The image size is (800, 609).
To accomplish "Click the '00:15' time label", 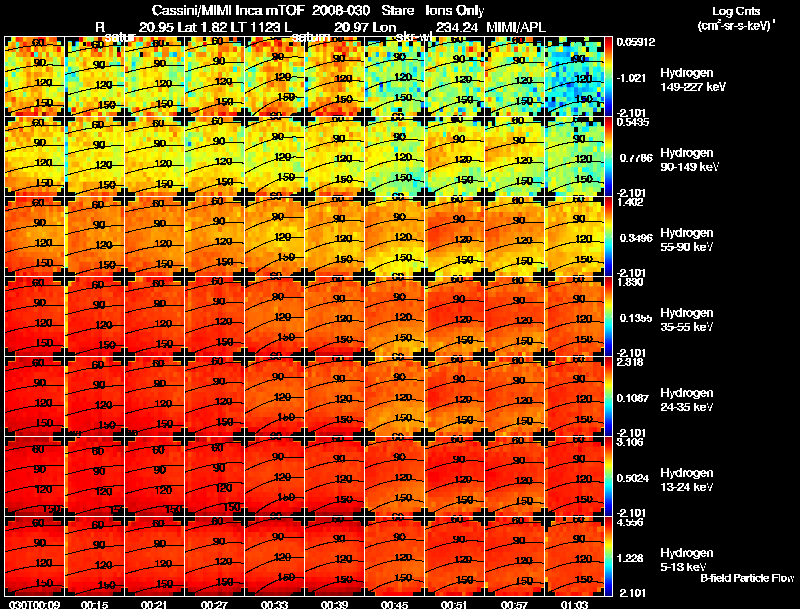I will 94,604.
